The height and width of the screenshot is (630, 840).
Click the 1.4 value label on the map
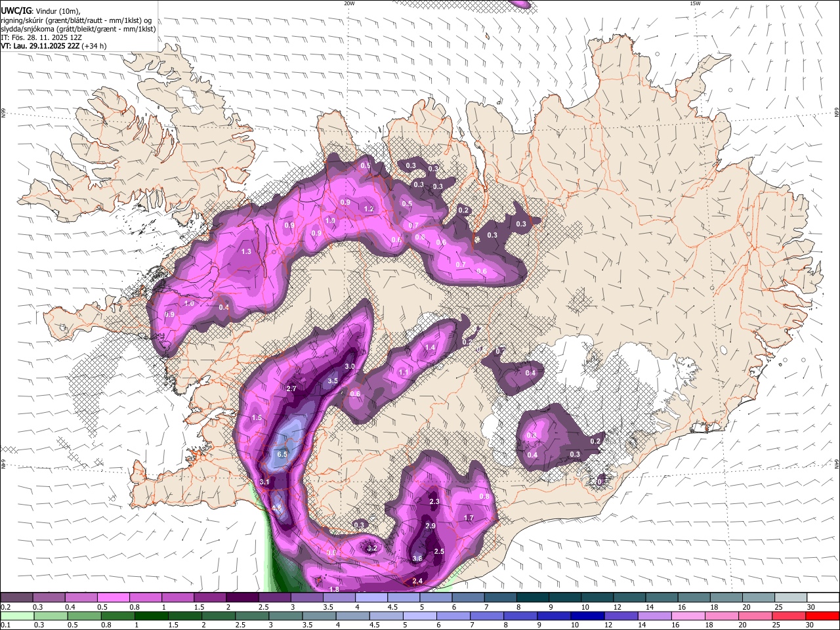point(430,347)
